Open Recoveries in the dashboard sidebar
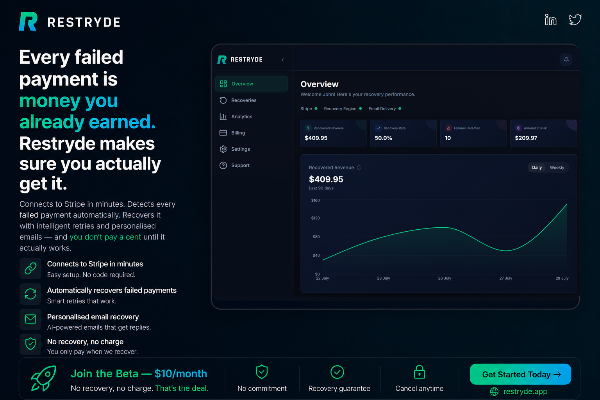This screenshot has width=600, height=400. [251, 100]
